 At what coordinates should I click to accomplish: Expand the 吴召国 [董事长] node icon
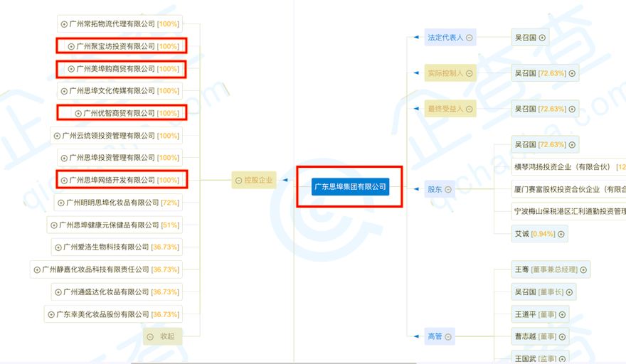pos(569,293)
